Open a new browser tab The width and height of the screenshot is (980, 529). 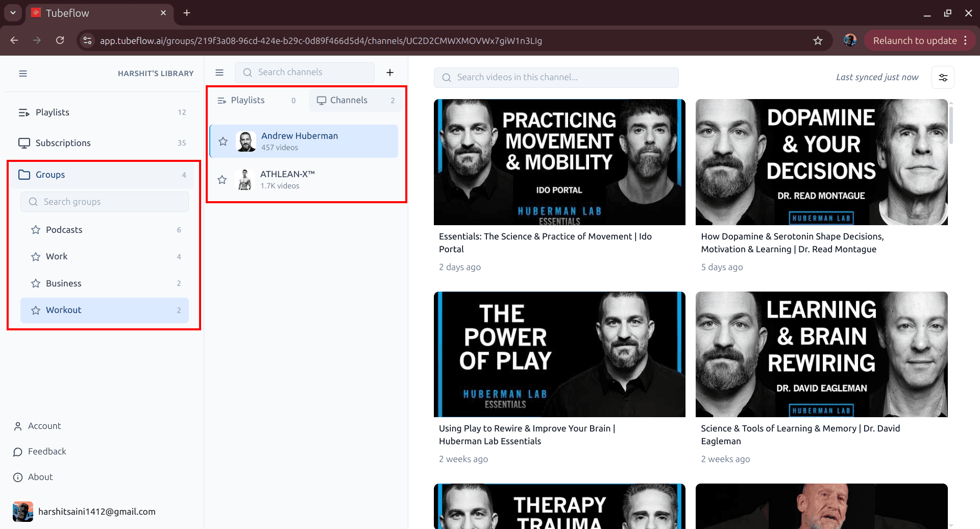[x=187, y=13]
